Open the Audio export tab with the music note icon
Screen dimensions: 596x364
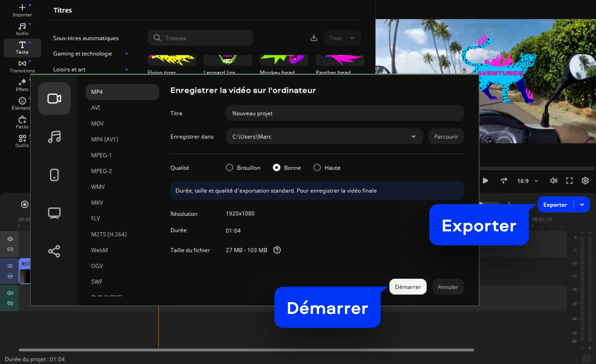(x=54, y=137)
